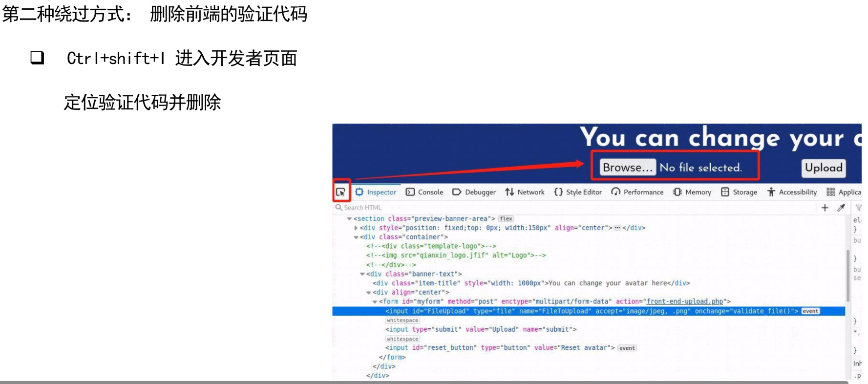Image resolution: width=868 pixels, height=384 pixels.
Task: Toggle event badge on FileUpload input
Action: point(810,311)
